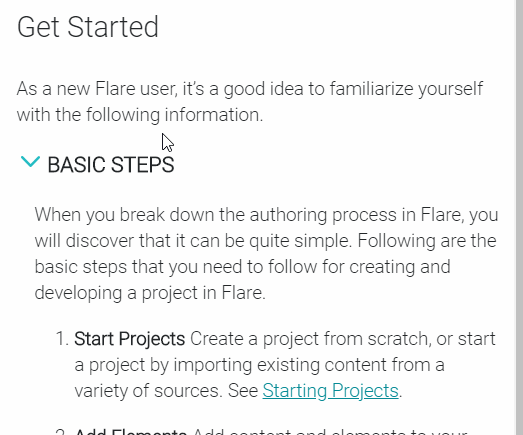
Task: Toggle the BASIC STEPS heading text
Action: [111, 165]
